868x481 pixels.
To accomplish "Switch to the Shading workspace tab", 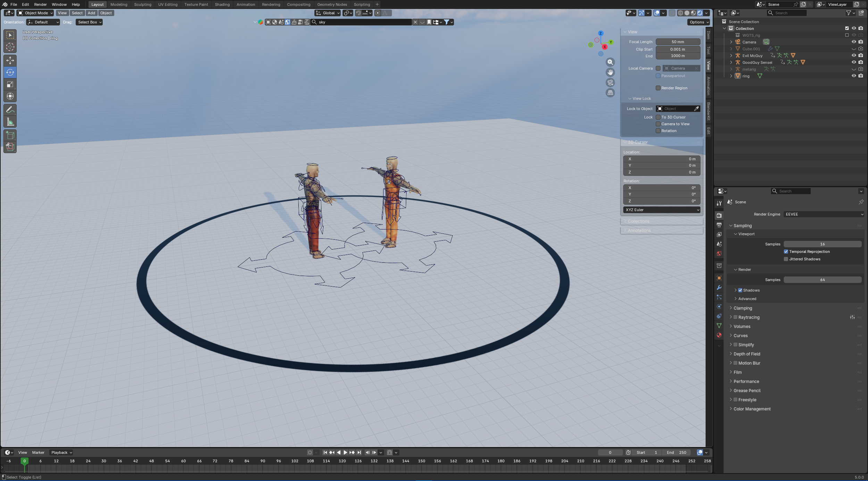I will (x=222, y=5).
